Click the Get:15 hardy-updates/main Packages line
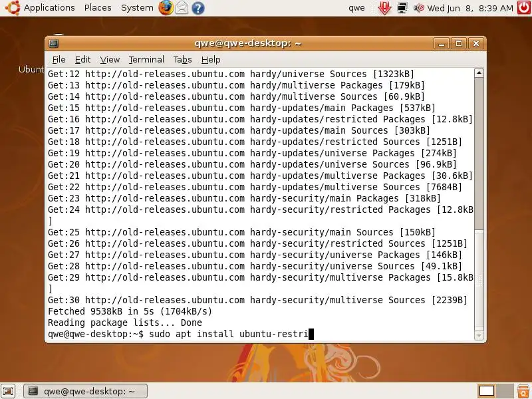The height and width of the screenshot is (399, 532). click(x=241, y=108)
